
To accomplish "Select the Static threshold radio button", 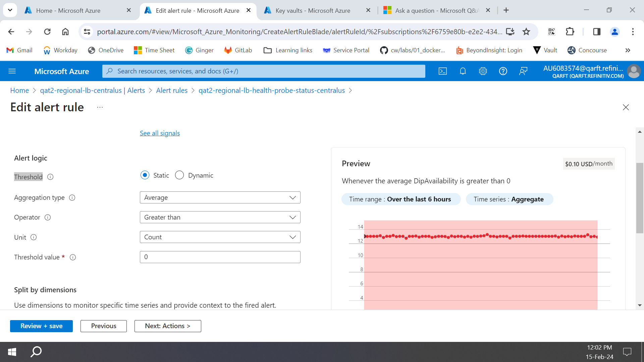I will pos(145,175).
